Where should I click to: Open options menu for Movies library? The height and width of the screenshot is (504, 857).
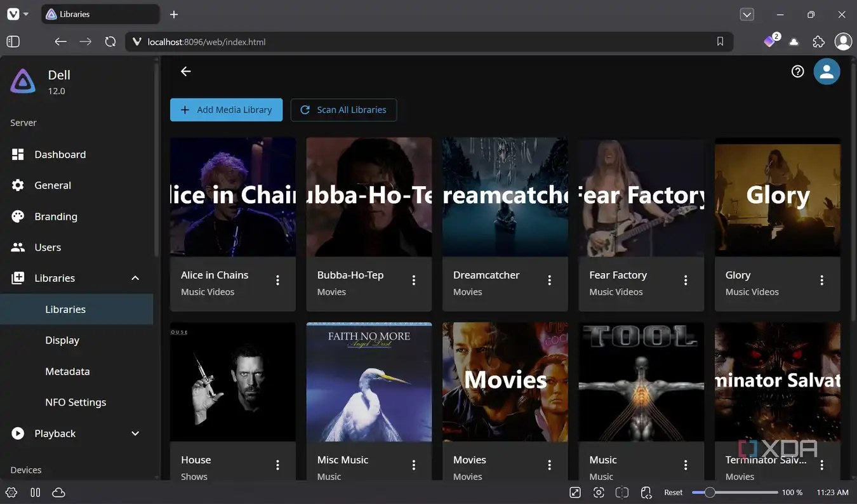click(550, 465)
